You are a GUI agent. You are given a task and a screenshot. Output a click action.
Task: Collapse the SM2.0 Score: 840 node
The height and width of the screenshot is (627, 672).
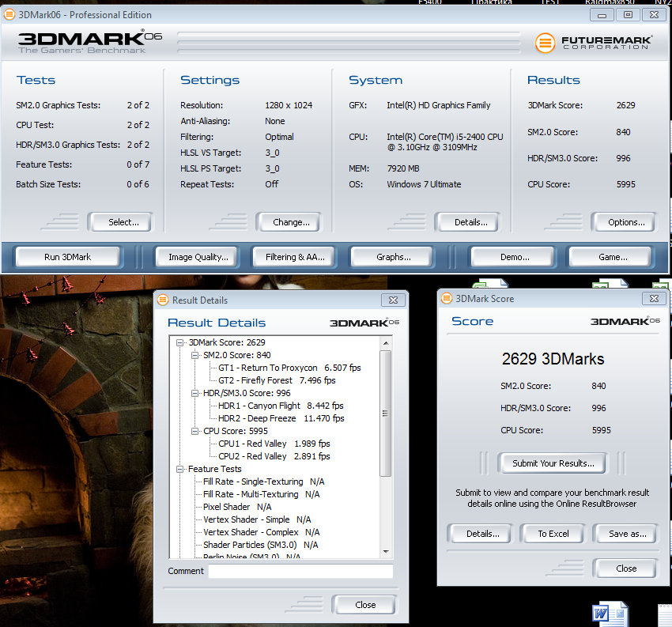[194, 355]
